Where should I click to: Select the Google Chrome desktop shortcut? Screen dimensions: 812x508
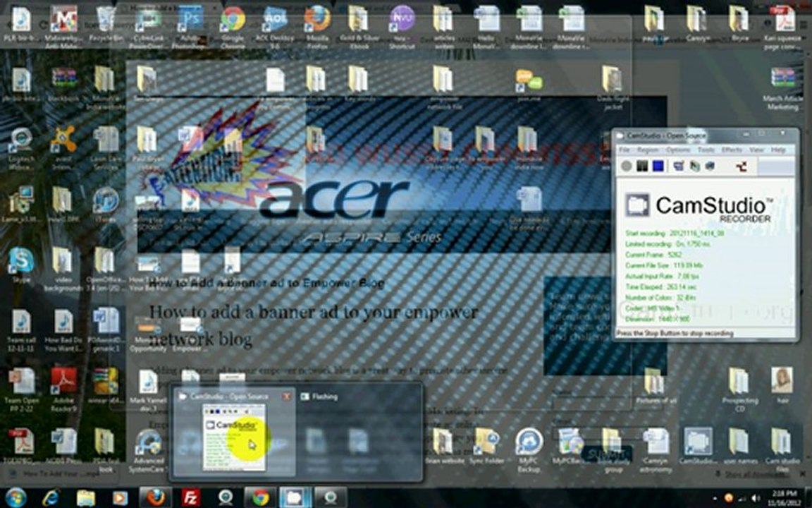pos(233,26)
